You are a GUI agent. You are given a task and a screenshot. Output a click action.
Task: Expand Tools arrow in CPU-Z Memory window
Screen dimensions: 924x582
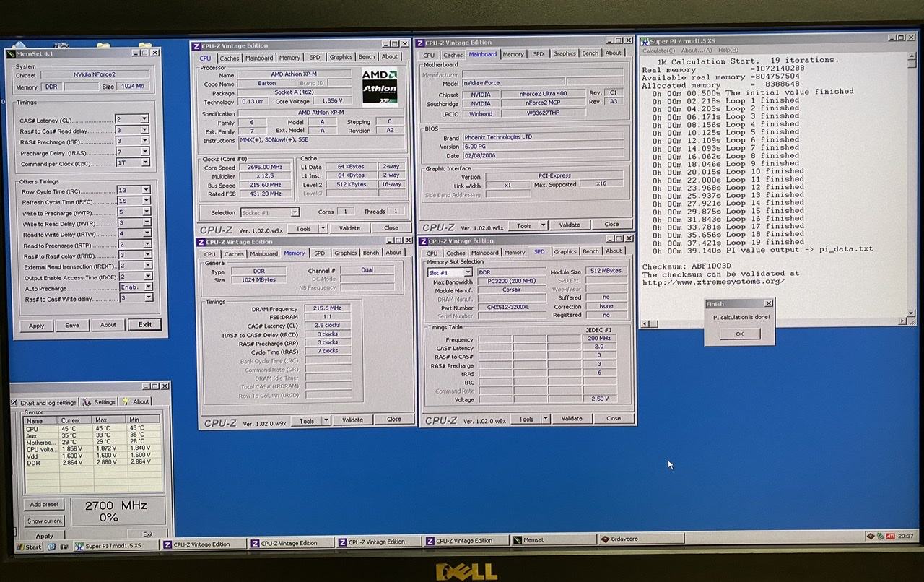326,420
